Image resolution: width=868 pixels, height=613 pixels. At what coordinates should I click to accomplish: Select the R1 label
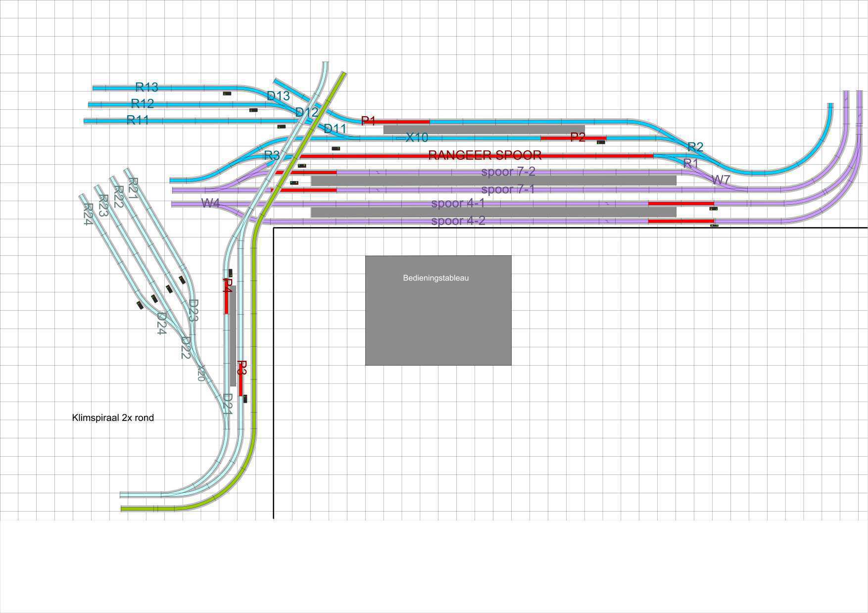690,163
